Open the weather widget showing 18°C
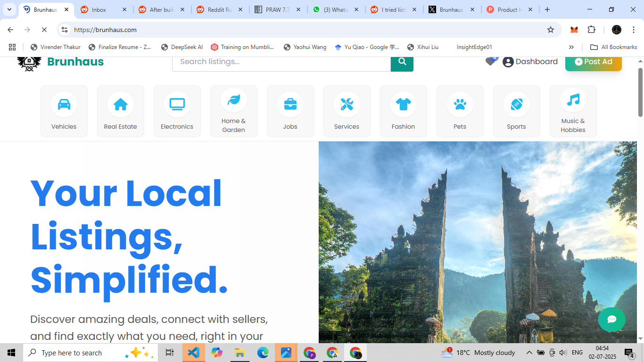This screenshot has width=644, height=362. (x=478, y=353)
